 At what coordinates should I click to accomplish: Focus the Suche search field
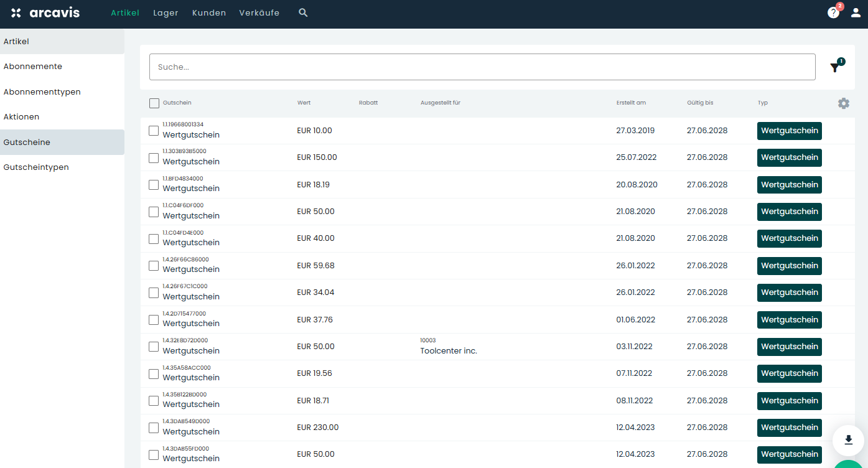[x=482, y=67]
